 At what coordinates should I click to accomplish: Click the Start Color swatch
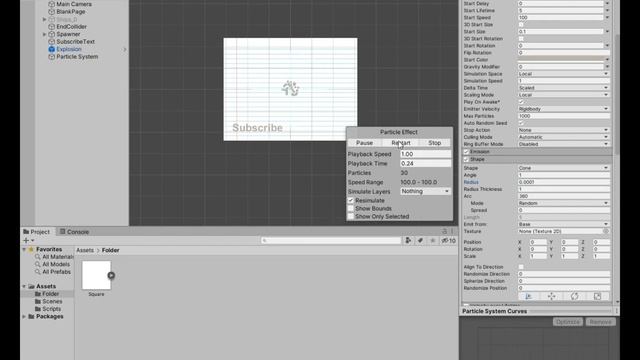click(560, 60)
